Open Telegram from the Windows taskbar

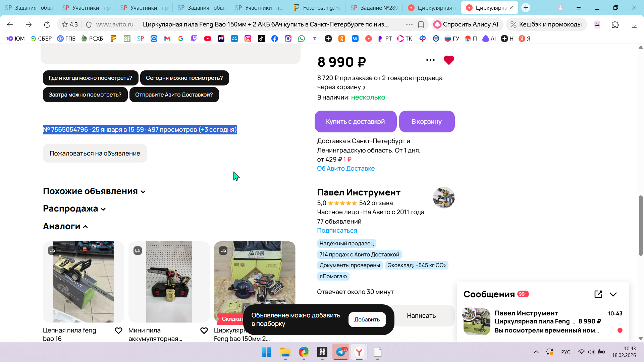coord(341,352)
